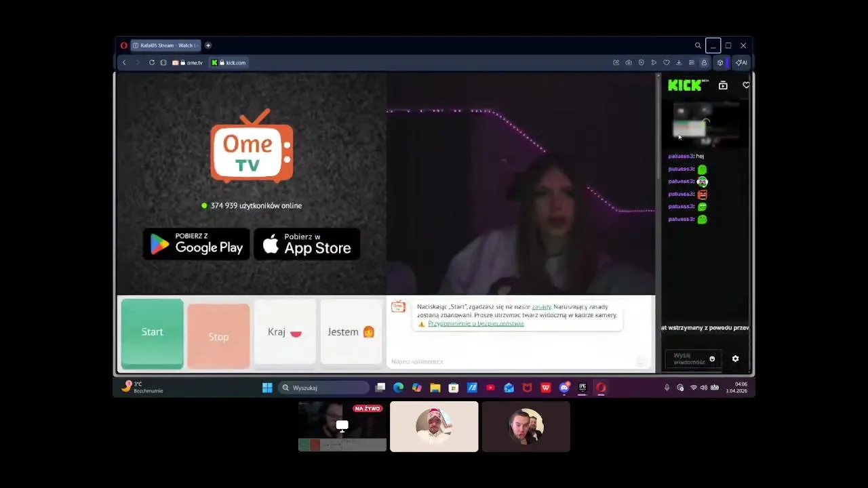Open Microsoft Edge from the taskbar
868x488 pixels.
(398, 388)
